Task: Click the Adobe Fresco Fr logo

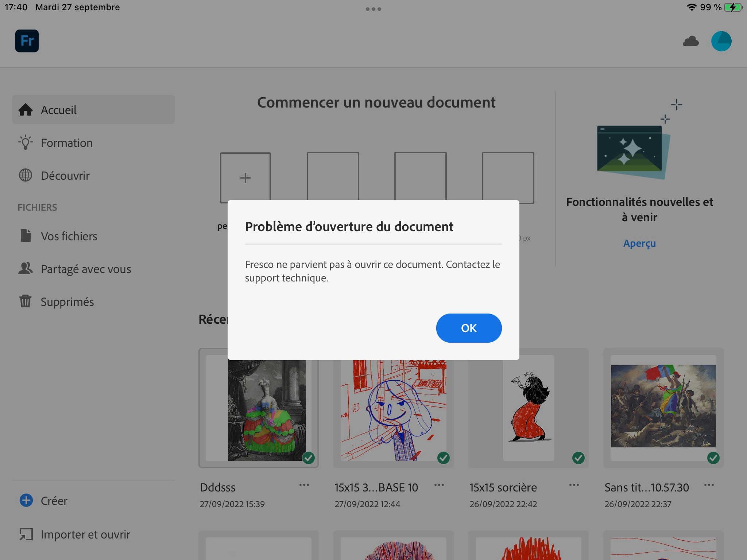Action: pos(27,41)
